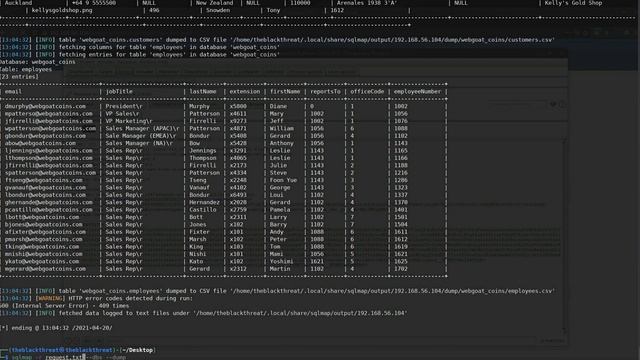Click 'request.txt' in the command line
This screenshot has height=360, width=640.
(x=64, y=357)
